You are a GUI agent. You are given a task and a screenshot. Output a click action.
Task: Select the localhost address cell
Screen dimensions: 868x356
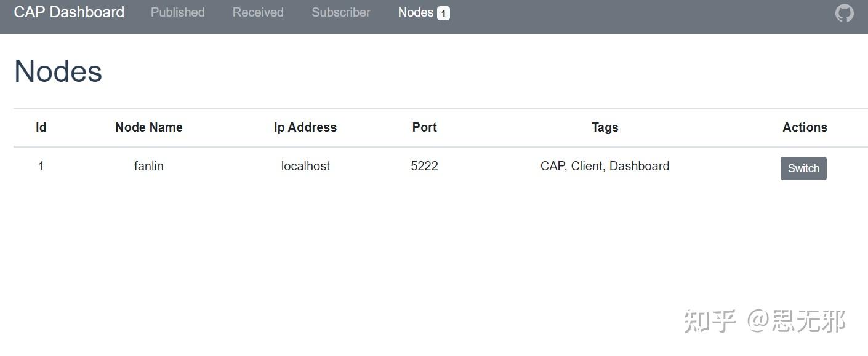(x=305, y=165)
